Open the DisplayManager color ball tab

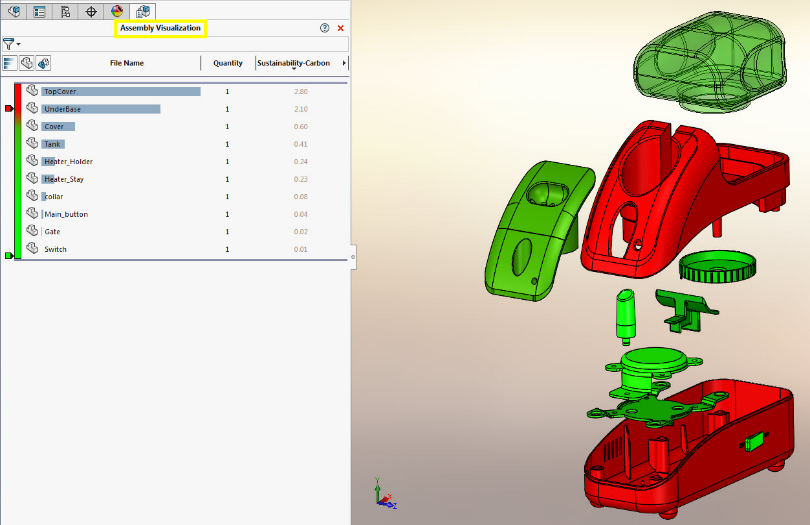(x=117, y=11)
